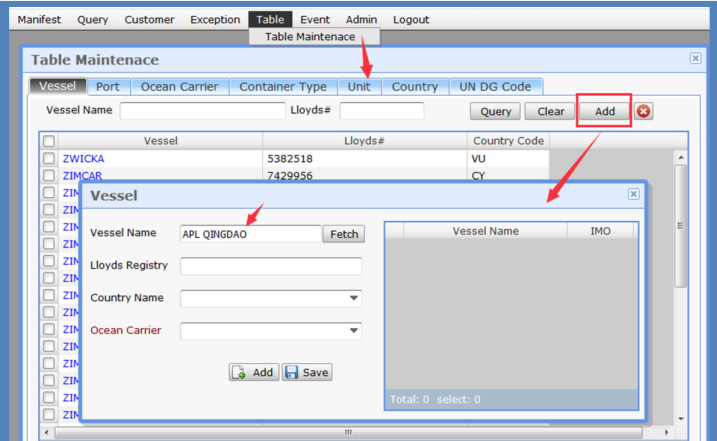Click Save button with floppy disk icon
The image size is (717, 441).
[306, 372]
